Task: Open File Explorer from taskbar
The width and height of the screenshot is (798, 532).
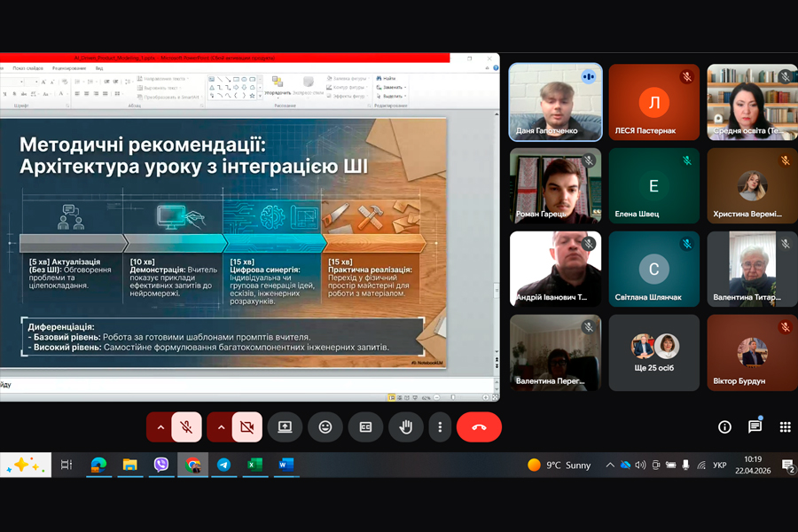Action: (129, 465)
